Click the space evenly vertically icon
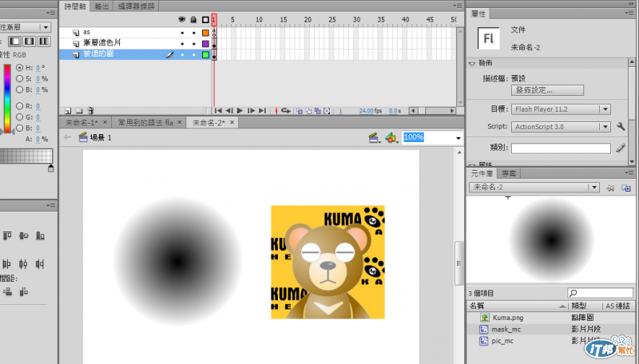The height and width of the screenshot is (364, 639). (7, 291)
